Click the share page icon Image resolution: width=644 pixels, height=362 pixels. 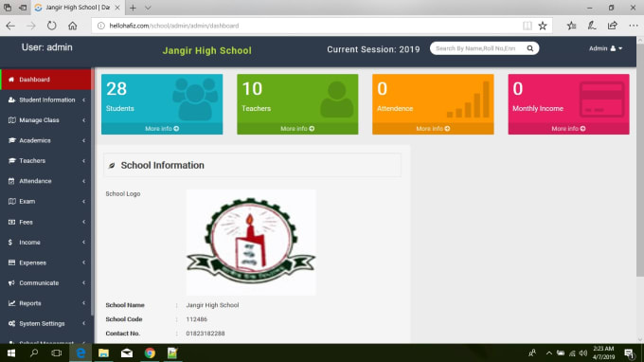pyautogui.click(x=613, y=26)
